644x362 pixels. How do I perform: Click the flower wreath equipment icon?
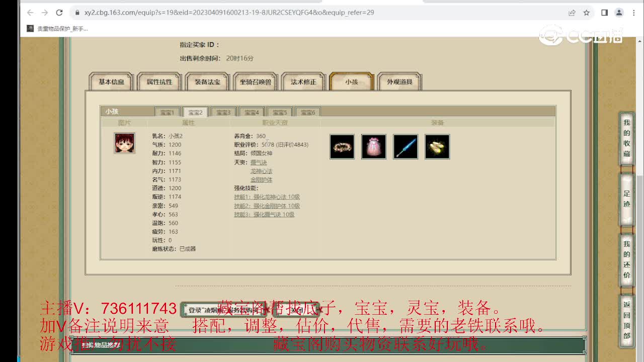click(342, 146)
